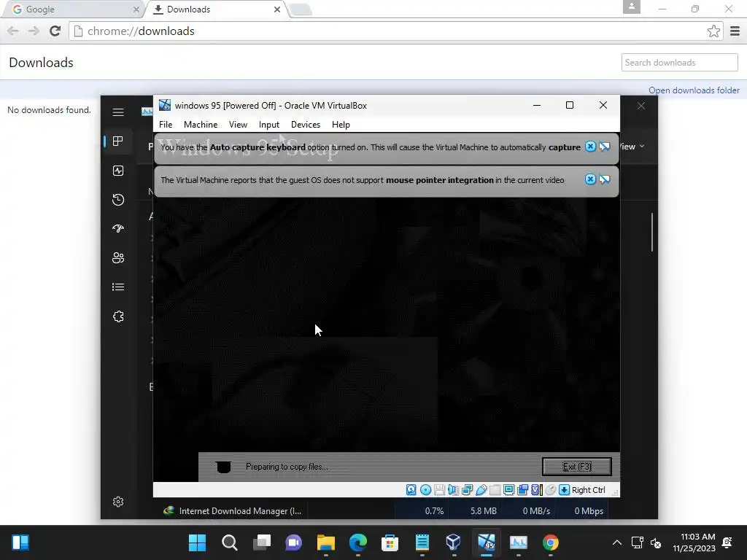747x560 pixels.
Task: Open the Devices menu in VirtualBox
Action: click(306, 124)
